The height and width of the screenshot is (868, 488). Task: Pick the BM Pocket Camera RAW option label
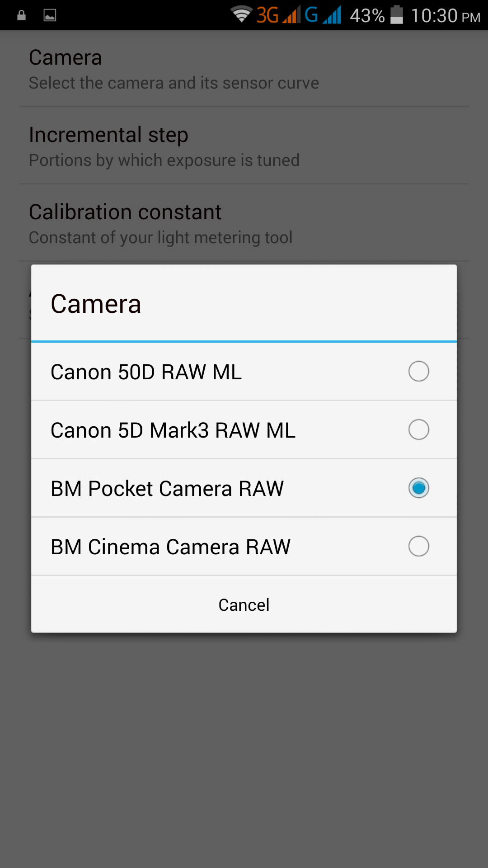167,489
